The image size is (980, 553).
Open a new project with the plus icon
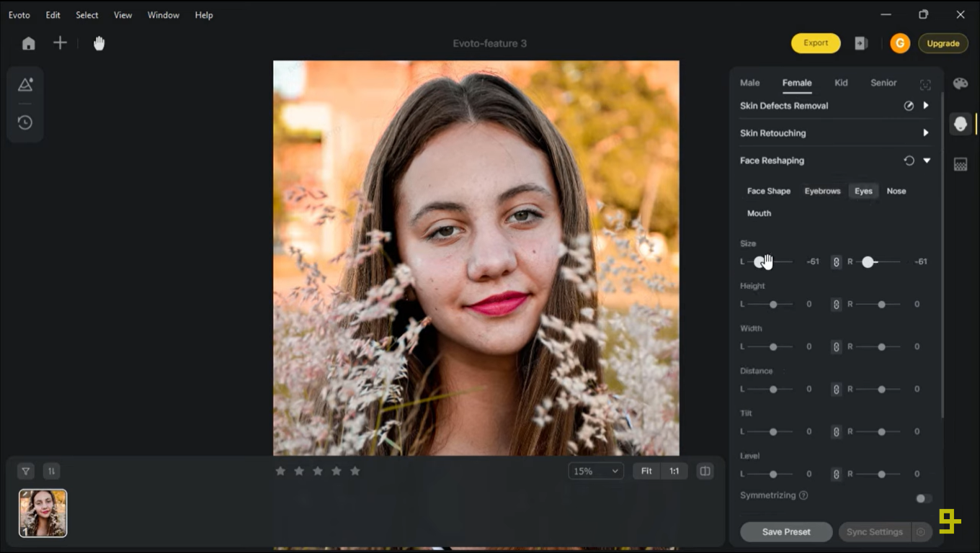coord(60,42)
